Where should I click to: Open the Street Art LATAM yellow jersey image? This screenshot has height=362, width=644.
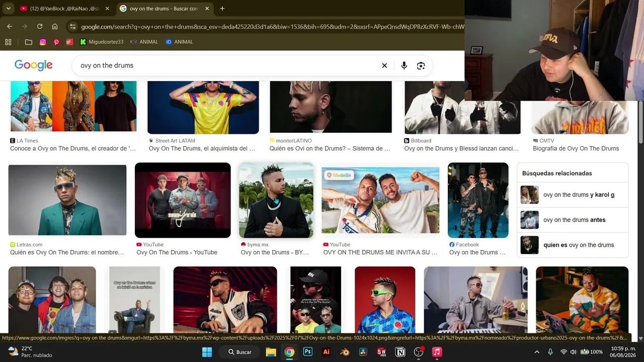203,107
